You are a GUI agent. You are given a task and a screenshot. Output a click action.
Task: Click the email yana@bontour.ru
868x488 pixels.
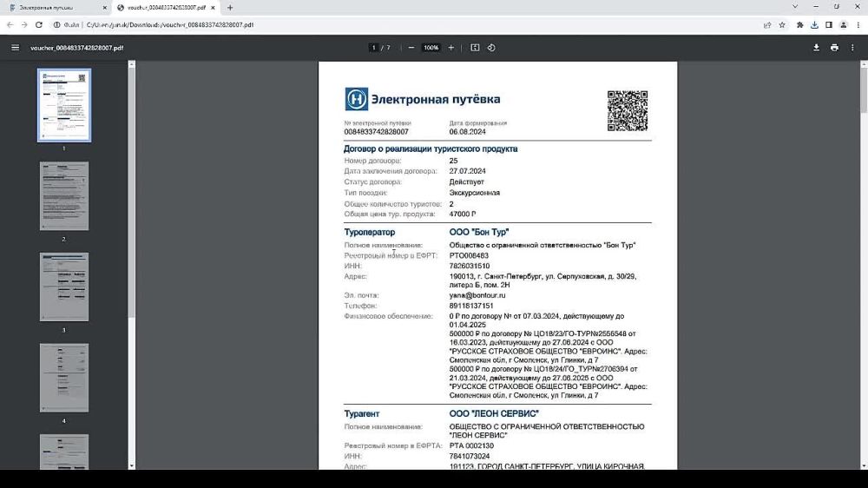477,295
